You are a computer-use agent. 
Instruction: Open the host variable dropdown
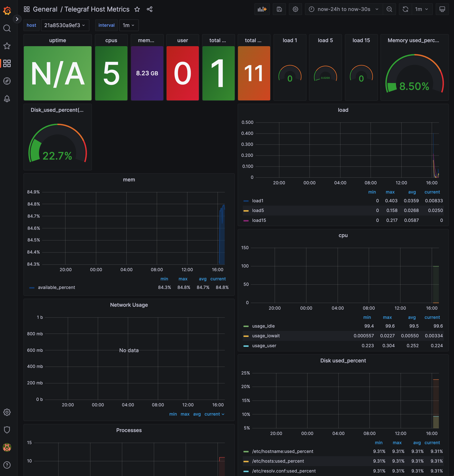pos(65,25)
